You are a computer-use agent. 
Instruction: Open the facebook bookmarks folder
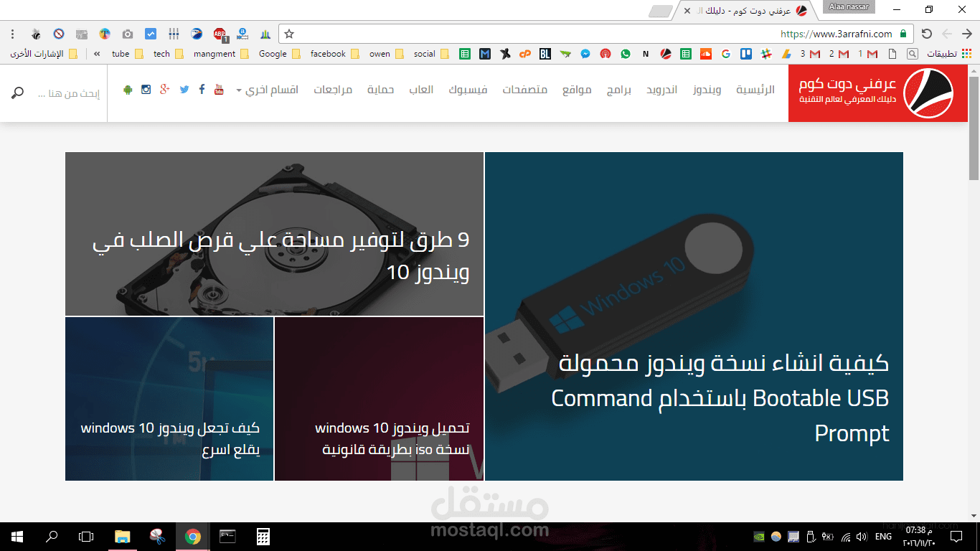[x=334, y=54]
